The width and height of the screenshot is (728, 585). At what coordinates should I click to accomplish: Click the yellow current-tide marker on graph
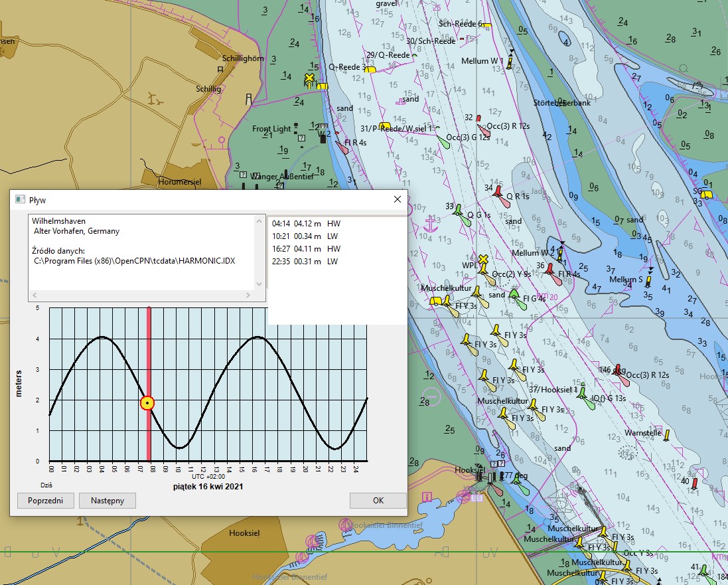(x=147, y=403)
